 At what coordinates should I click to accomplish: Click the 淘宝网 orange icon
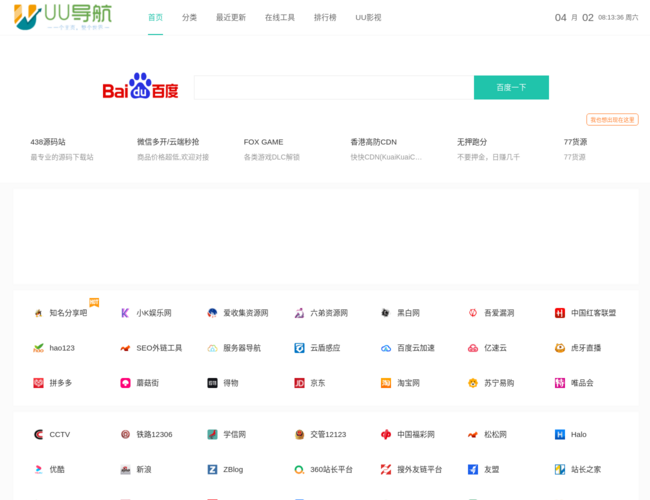(x=386, y=383)
